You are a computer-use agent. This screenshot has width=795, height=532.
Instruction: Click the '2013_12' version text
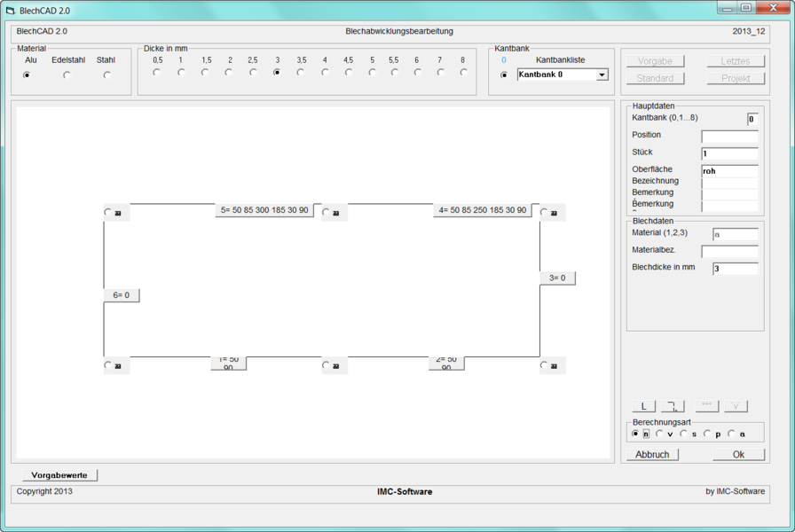pos(748,31)
